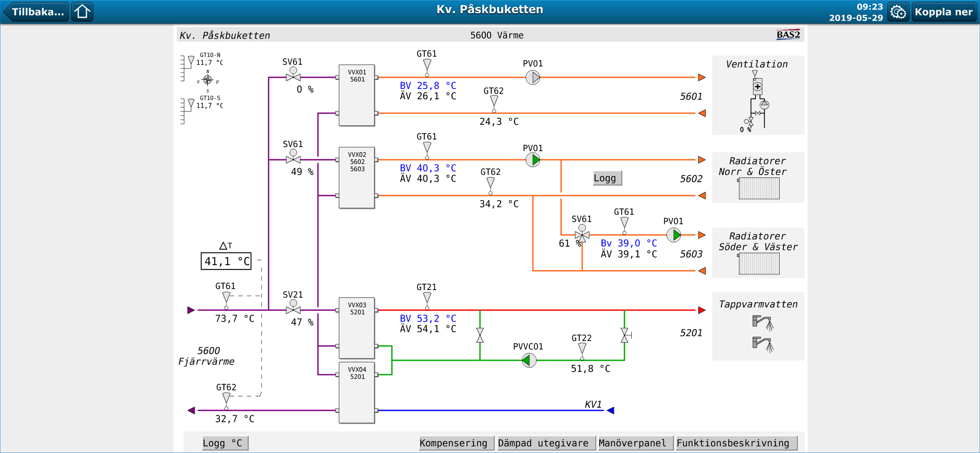Screen dimensions: 980x453
Task: Click actual value ÄV 26,1 °C
Action: point(428,96)
